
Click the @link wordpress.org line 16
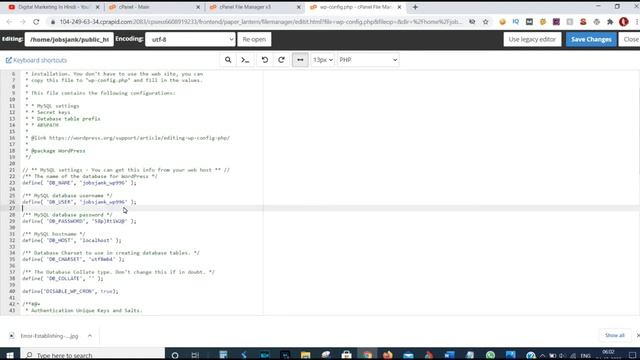pos(131,138)
